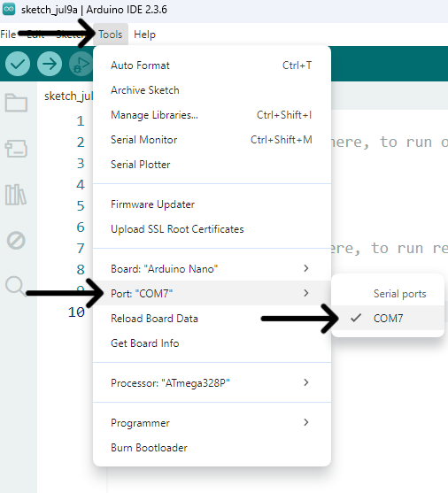
Task: Open the Library Manager books icon
Action: point(16,195)
